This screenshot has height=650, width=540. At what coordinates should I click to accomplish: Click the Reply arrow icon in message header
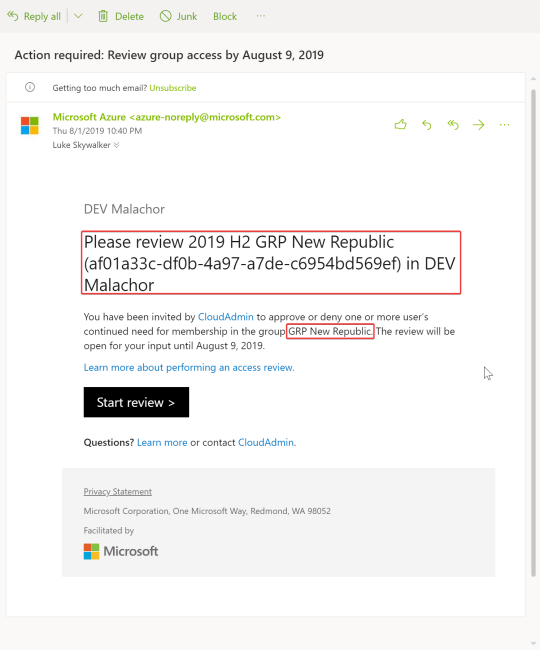pos(426,124)
